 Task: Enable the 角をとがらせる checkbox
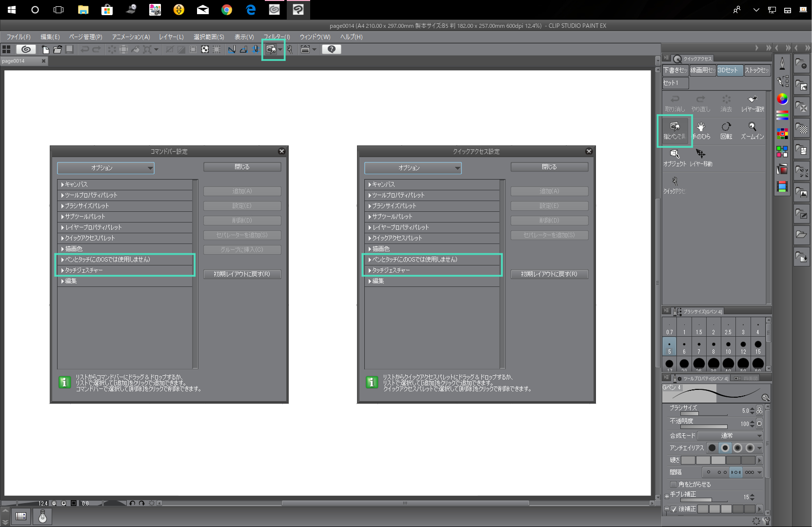pyautogui.click(x=673, y=485)
